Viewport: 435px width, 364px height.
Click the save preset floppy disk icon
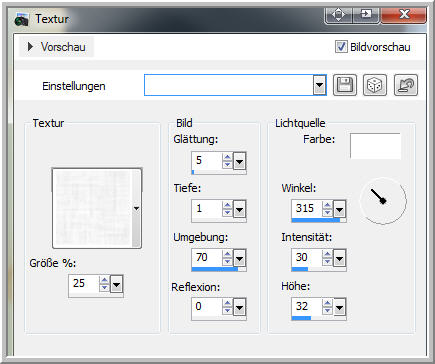345,85
